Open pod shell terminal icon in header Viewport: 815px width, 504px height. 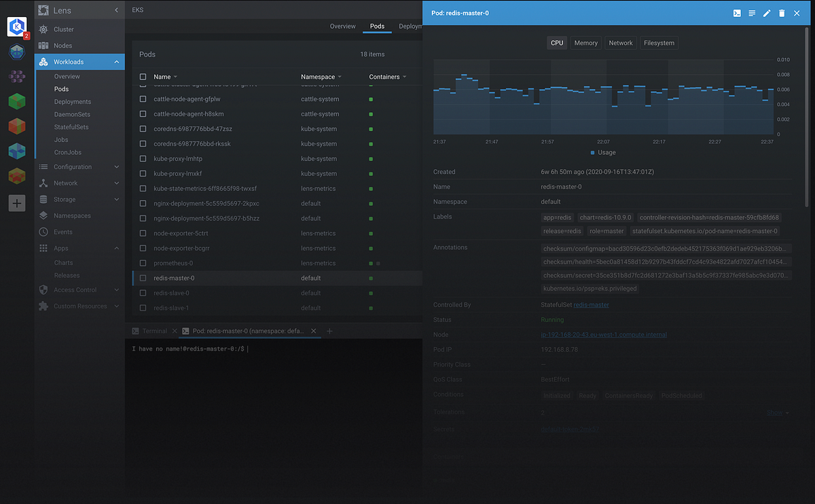pos(737,13)
